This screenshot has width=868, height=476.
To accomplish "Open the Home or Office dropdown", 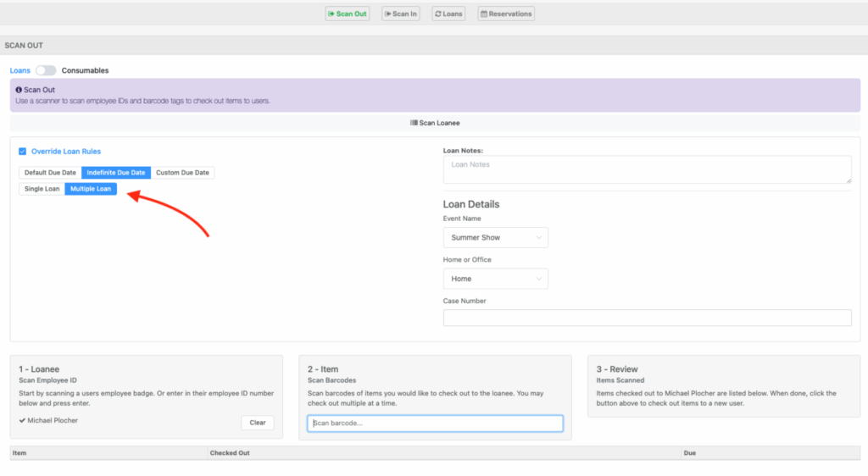I will coord(495,279).
